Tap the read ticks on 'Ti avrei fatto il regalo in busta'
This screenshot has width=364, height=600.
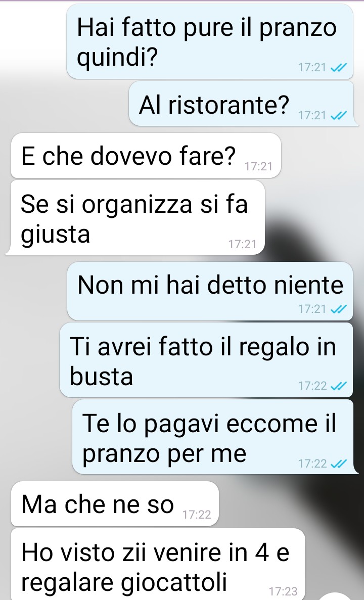coord(338,386)
